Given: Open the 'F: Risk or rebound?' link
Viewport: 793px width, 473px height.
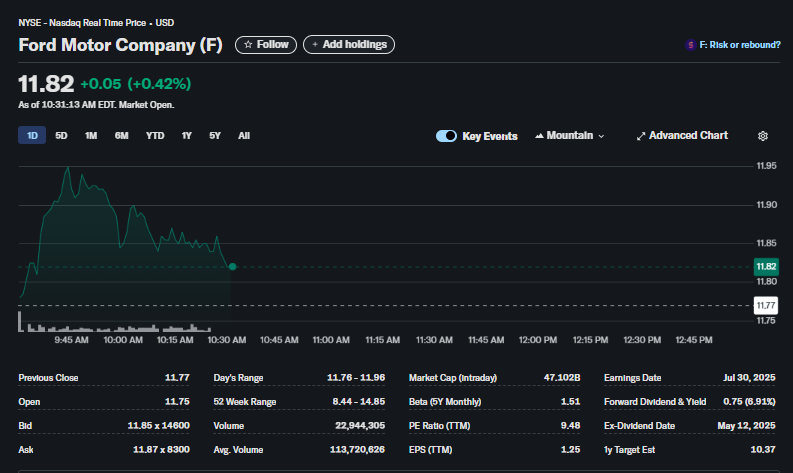Looking at the screenshot, I should 739,45.
